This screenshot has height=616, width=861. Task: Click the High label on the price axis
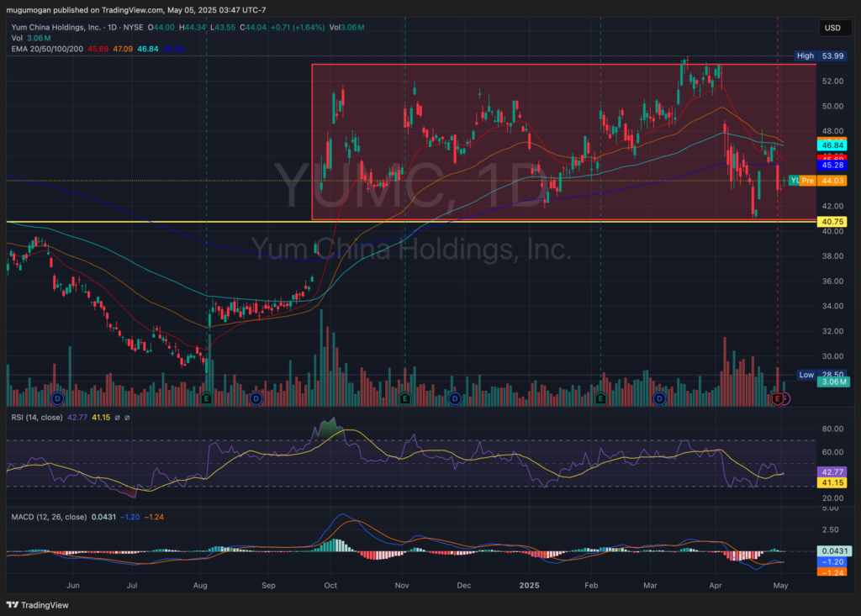pos(805,55)
